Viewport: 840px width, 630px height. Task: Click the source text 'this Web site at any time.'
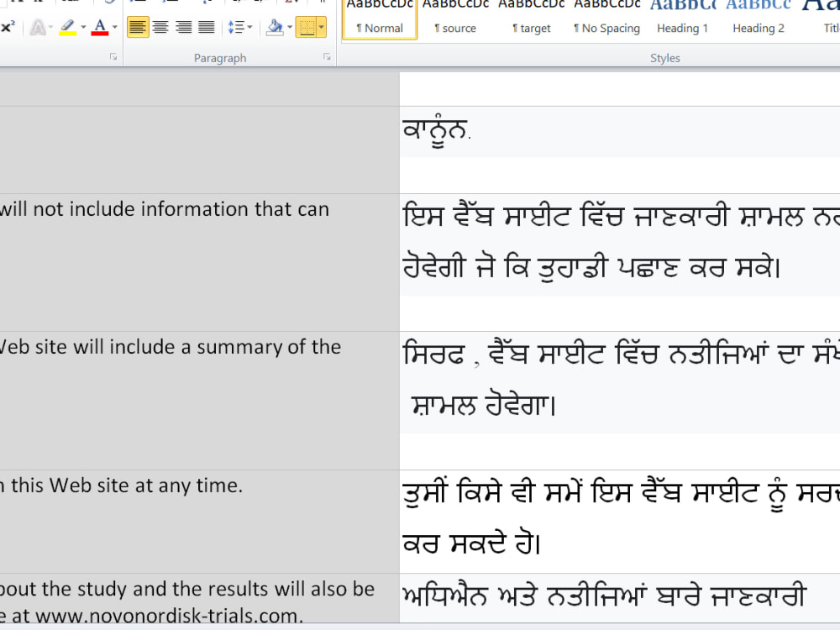127,486
